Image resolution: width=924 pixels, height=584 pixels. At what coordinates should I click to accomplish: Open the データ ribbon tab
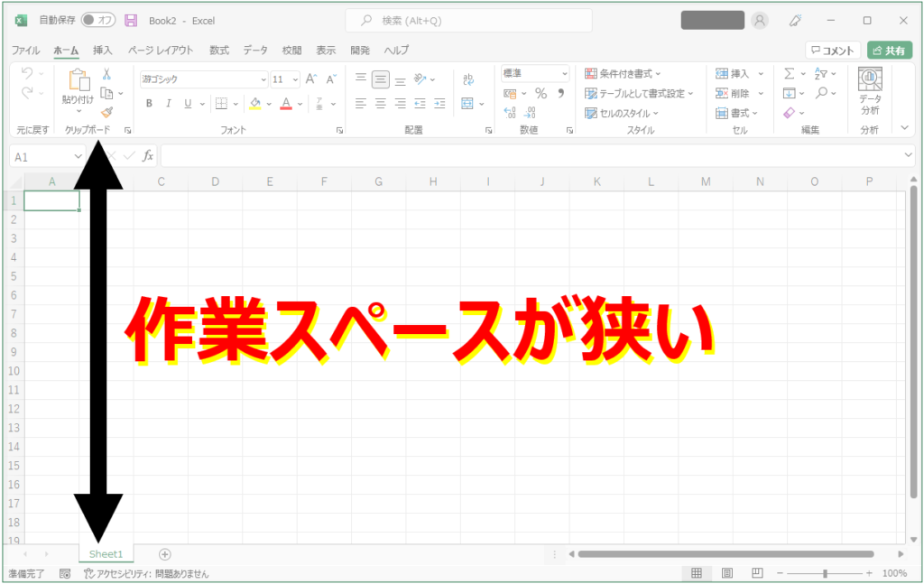tap(254, 51)
